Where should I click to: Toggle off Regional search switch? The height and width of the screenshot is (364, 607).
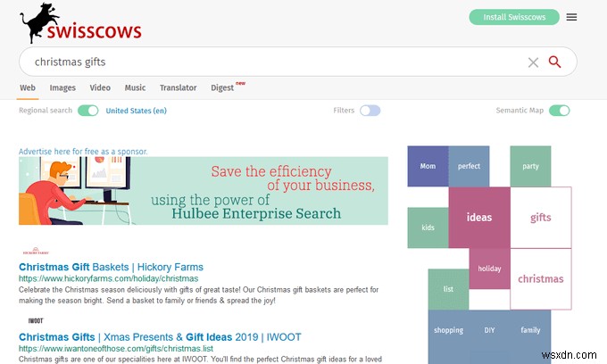click(87, 111)
